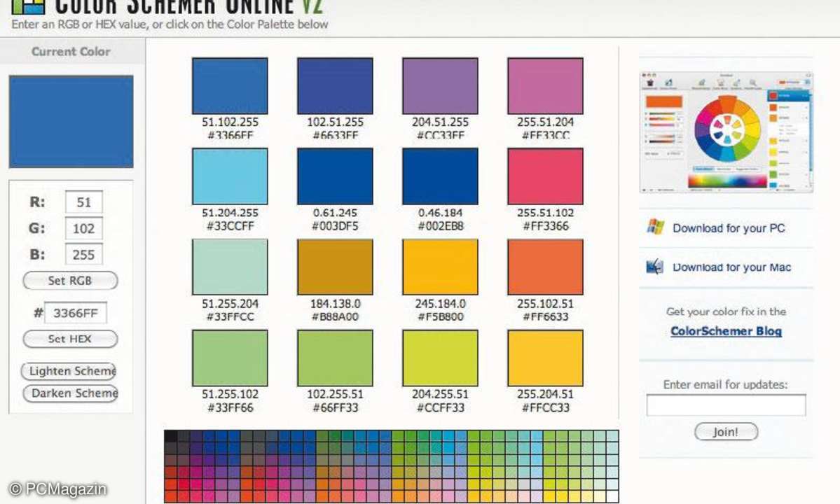Click the ColorSchemer Studio app screenshot thumbnail

[726, 132]
